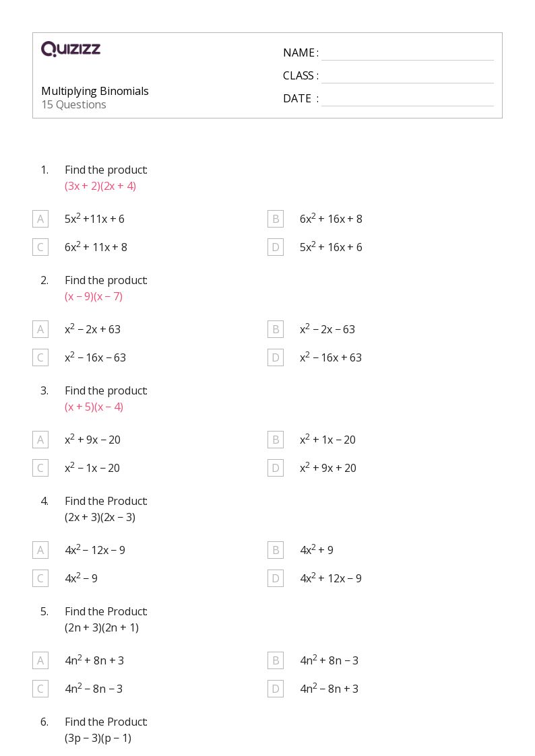Check answer box B for question 3
Image resolution: width=535 pixels, height=756 pixels.
(x=275, y=440)
